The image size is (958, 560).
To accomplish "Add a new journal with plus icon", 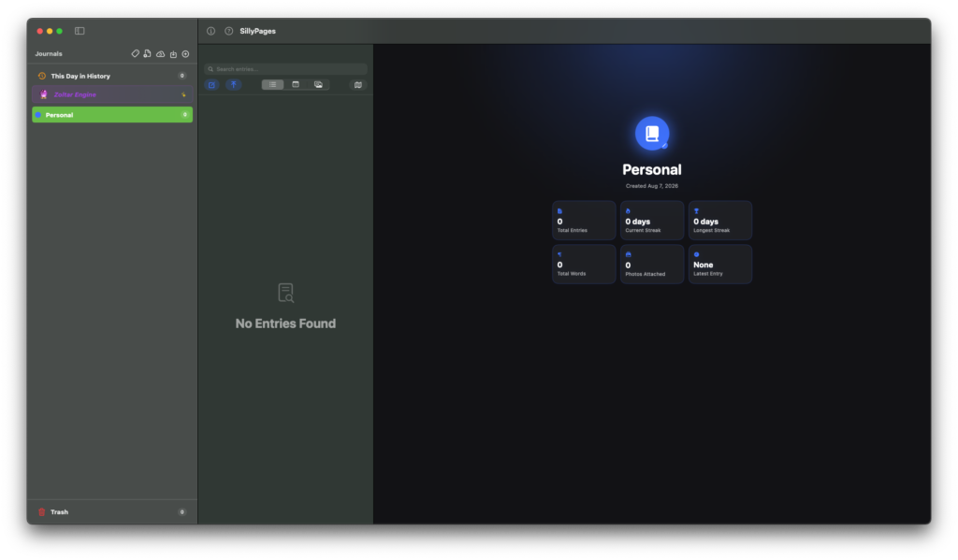I will click(x=186, y=53).
